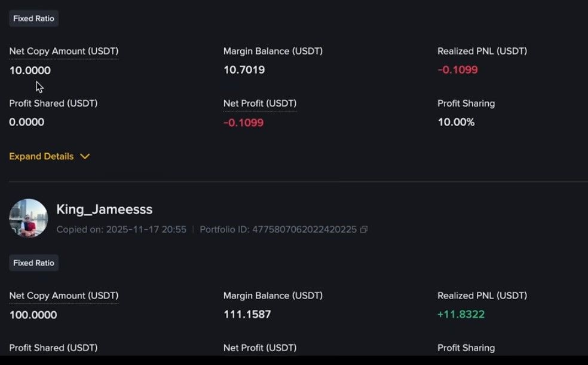Open King_Jameesss profile avatar
Image resolution: width=588 pixels, height=365 pixels.
coord(28,218)
